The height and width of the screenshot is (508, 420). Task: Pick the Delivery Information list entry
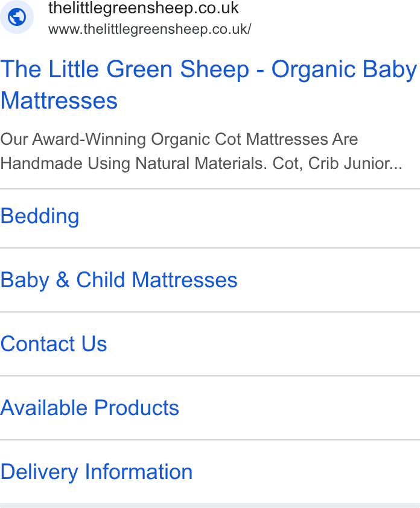click(210, 472)
